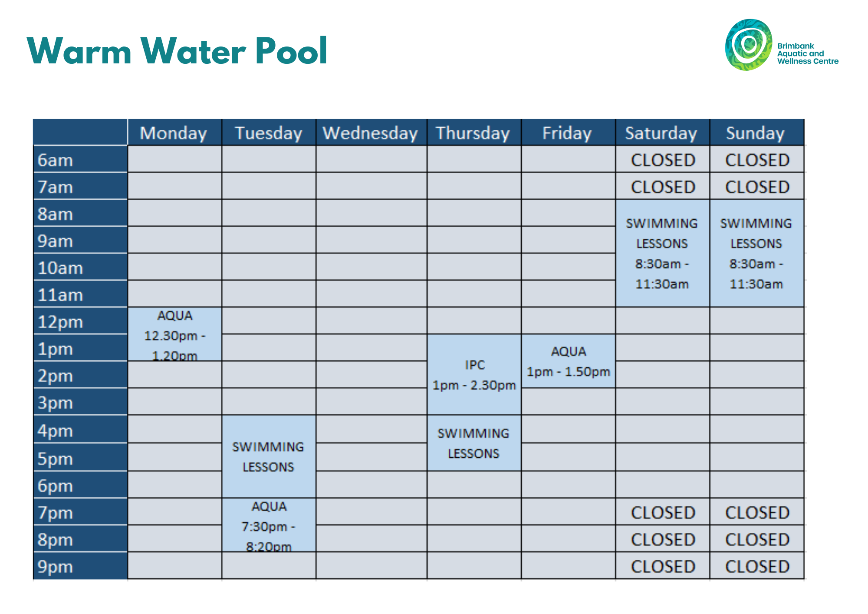Click Saturday Swimming Lessons 8:30am block

click(662, 253)
